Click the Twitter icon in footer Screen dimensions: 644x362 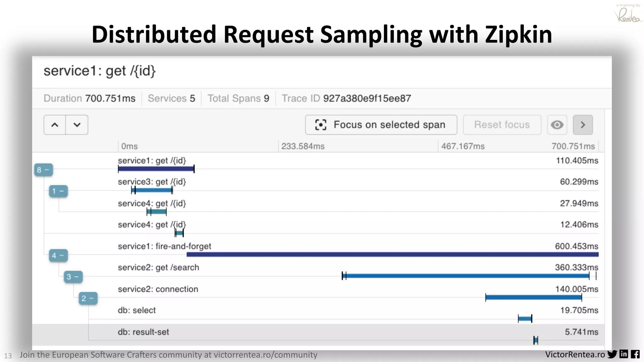[612, 354]
